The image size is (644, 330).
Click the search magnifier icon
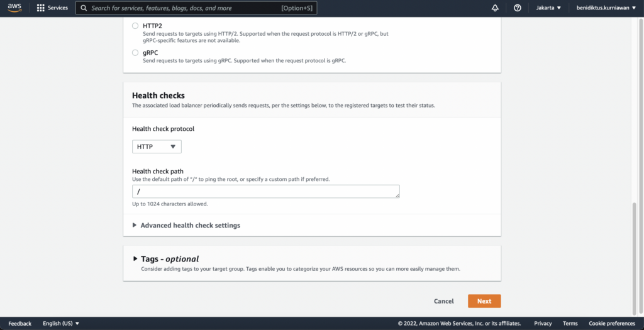pyautogui.click(x=84, y=8)
